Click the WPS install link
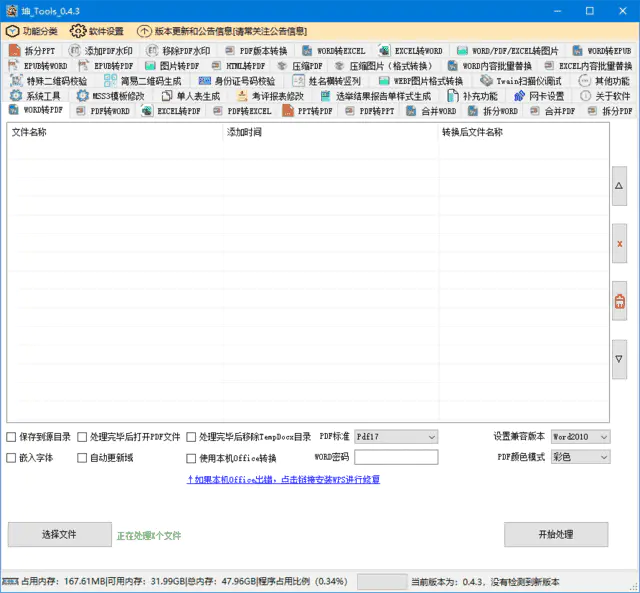Image resolution: width=640 pixels, height=593 pixels. tap(283, 480)
